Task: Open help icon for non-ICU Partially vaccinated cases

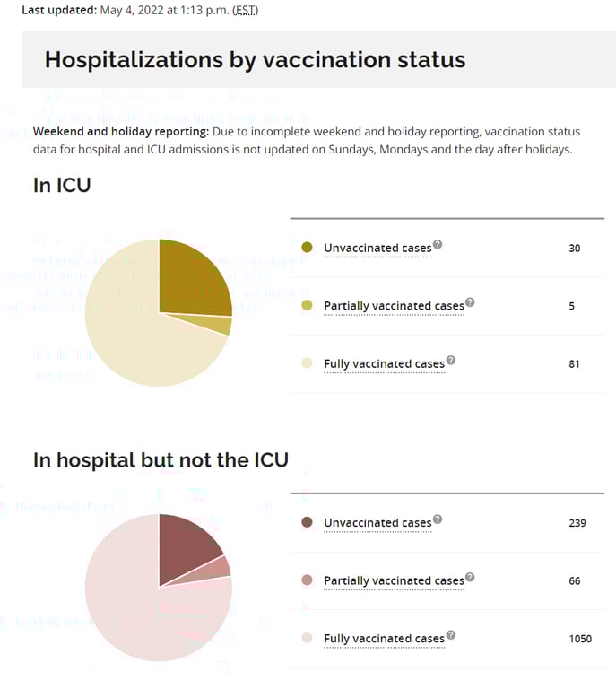Action: 470,577
